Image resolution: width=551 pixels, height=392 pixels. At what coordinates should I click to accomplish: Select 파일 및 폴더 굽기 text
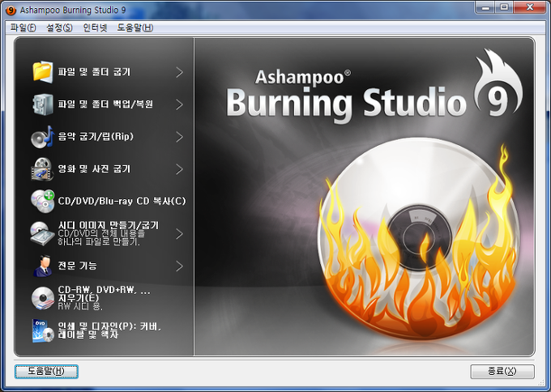click(x=94, y=72)
